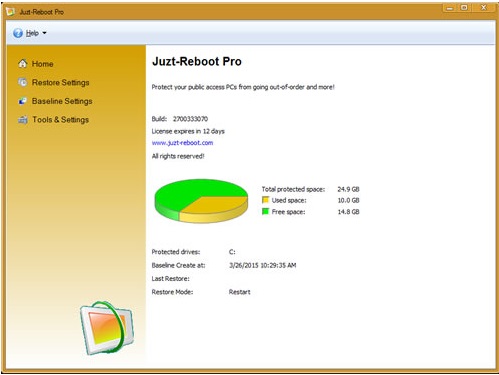Click the 'Protected drives:' label
The image size is (499, 375).
[x=176, y=252]
